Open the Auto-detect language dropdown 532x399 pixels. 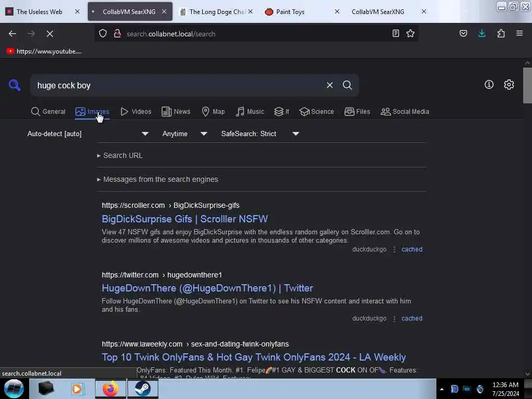tap(88, 134)
